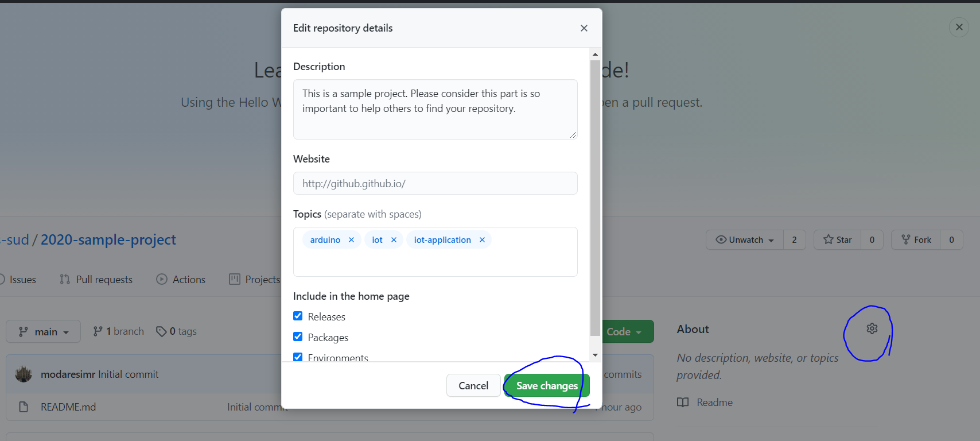This screenshot has width=980, height=441.
Task: Click the Cancel button
Action: click(x=473, y=385)
